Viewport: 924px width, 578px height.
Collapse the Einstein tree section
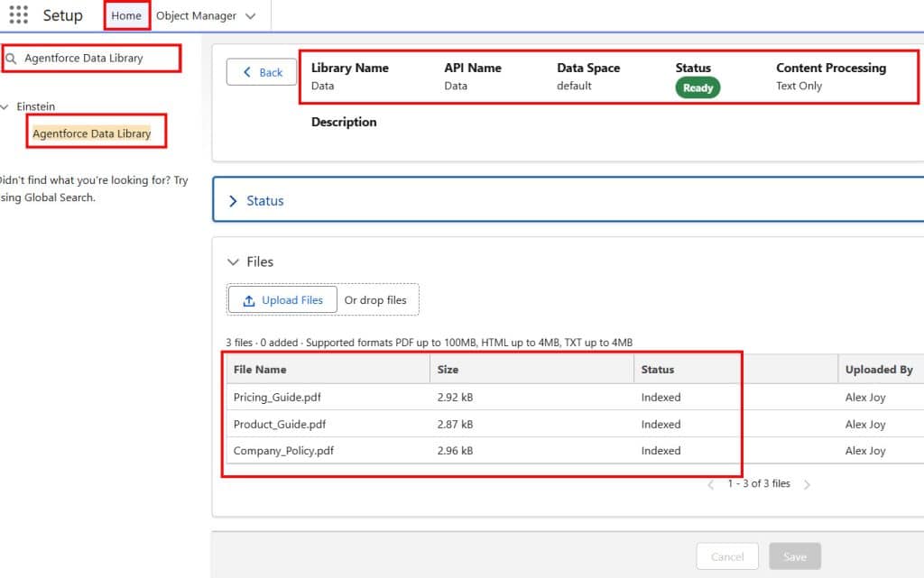5,106
